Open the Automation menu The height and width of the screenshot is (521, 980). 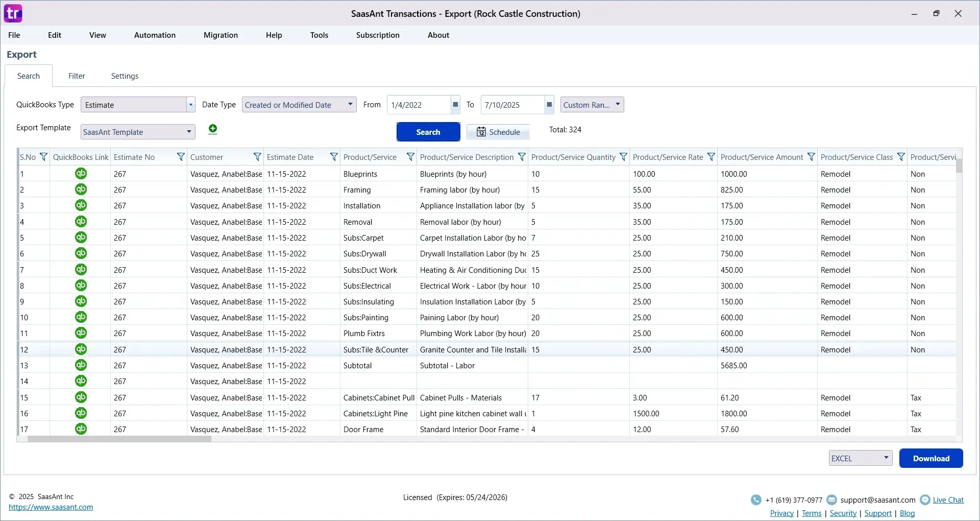tap(155, 35)
